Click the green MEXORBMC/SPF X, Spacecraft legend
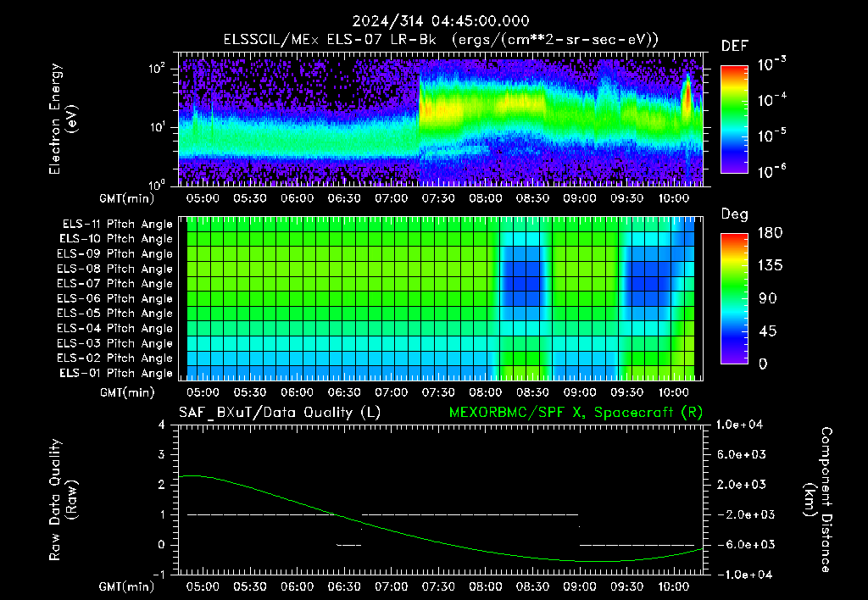The width and height of the screenshot is (868, 600). click(576, 413)
